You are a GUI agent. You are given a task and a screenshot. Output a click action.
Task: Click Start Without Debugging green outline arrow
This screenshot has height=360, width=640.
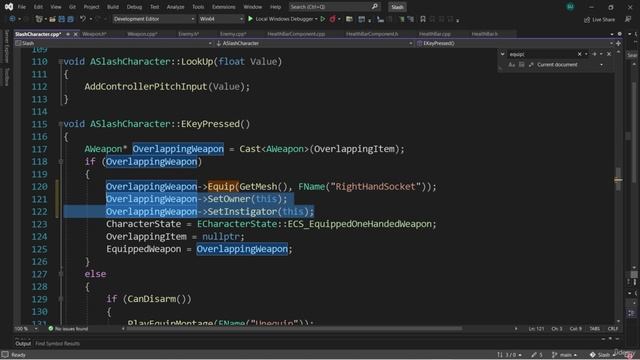pyautogui.click(x=323, y=19)
